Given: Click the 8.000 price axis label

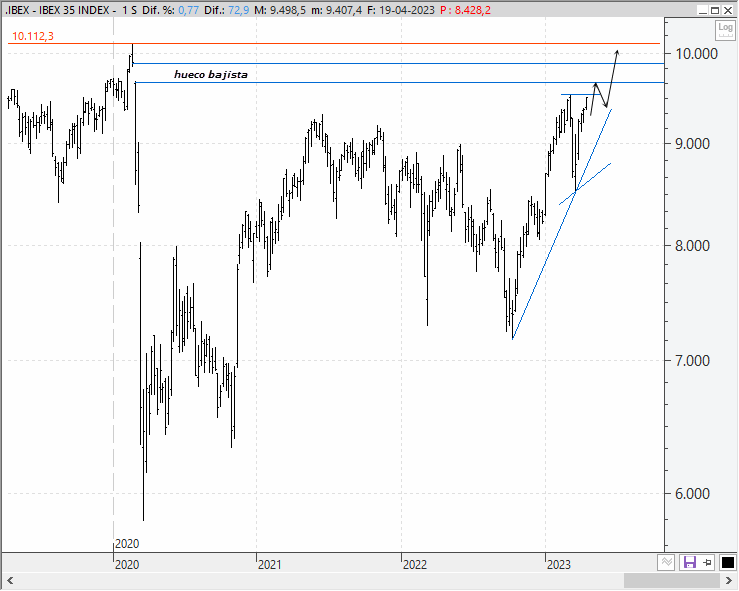Looking at the screenshot, I should click(692, 246).
